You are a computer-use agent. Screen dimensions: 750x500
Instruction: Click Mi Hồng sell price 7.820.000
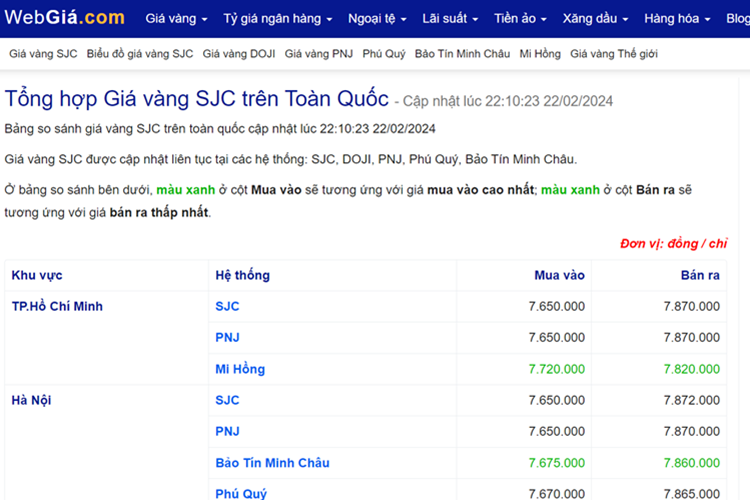(692, 369)
